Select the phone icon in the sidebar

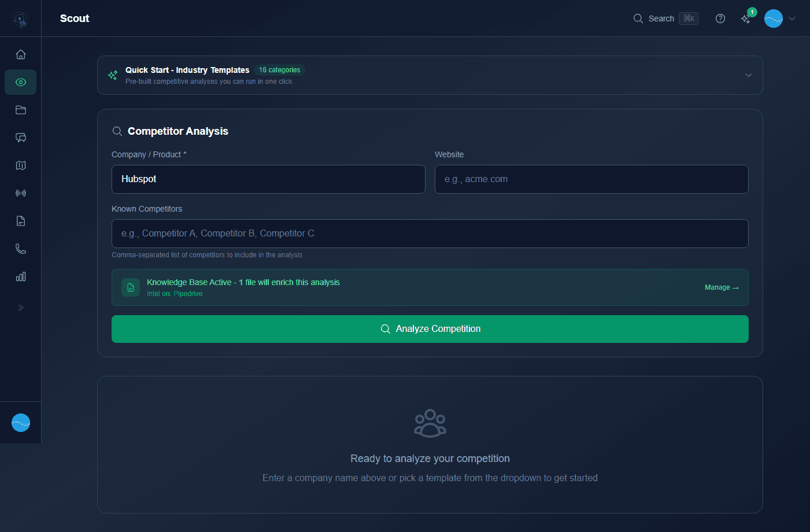pos(21,248)
